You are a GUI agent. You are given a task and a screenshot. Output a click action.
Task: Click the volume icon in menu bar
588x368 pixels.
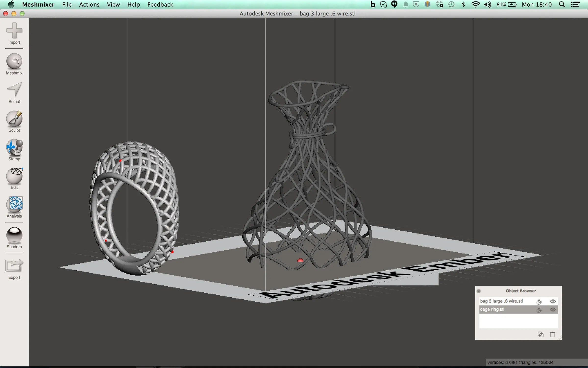pyautogui.click(x=488, y=4)
